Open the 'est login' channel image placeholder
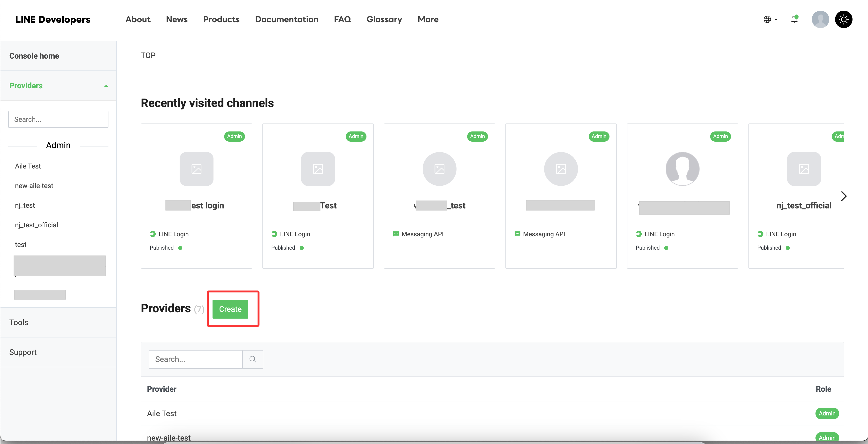This screenshot has height=444, width=868. (197, 168)
